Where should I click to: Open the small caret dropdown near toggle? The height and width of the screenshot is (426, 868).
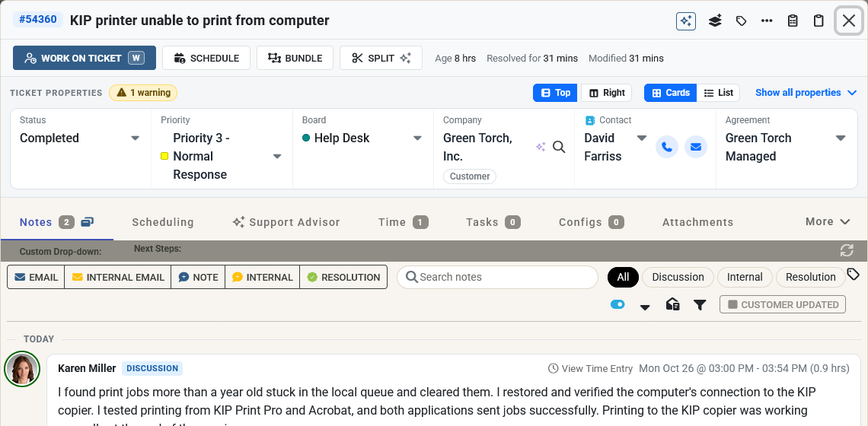tap(645, 307)
